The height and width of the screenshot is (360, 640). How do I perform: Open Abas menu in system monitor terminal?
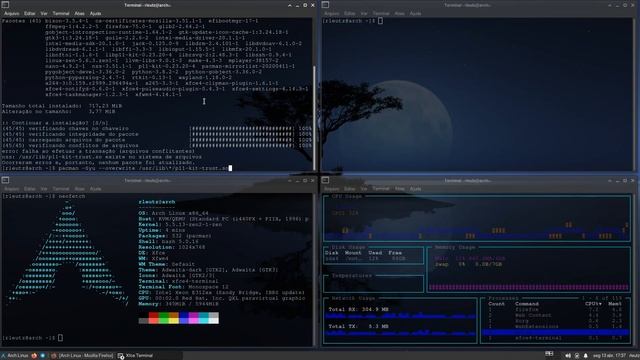pos(400,189)
